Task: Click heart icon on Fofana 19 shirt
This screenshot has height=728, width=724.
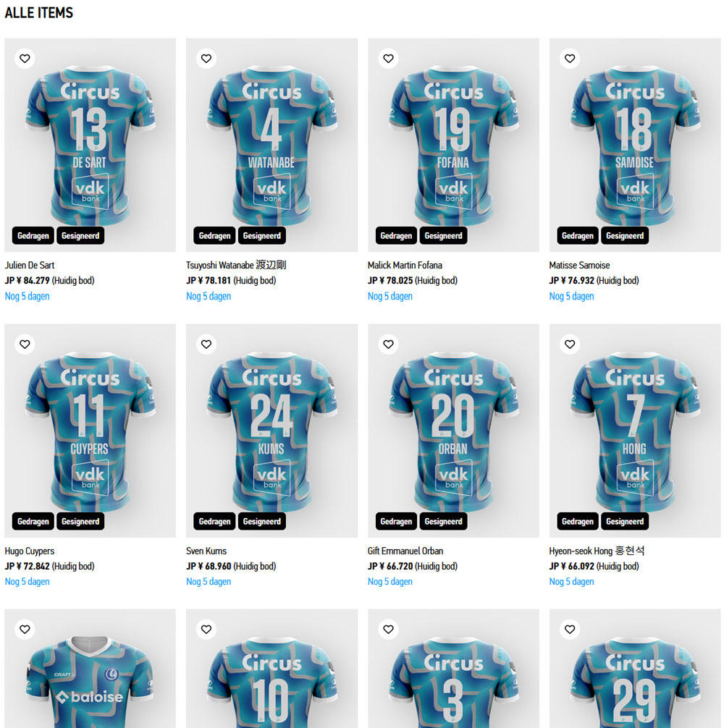Action: tap(388, 59)
